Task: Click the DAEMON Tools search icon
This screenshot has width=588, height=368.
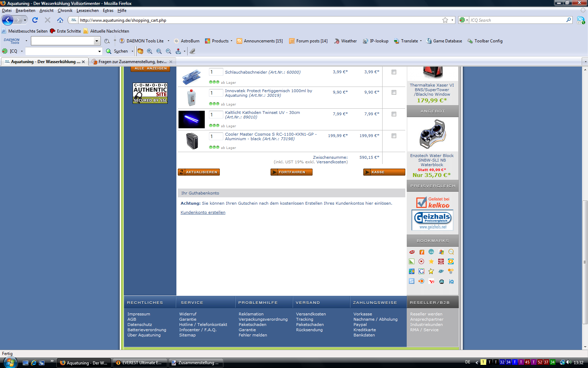Action: 107,41
